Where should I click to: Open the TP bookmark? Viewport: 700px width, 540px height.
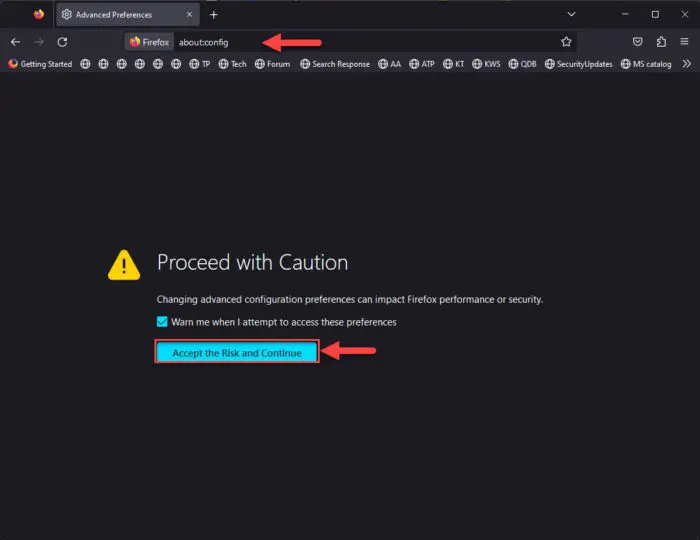tap(200, 64)
